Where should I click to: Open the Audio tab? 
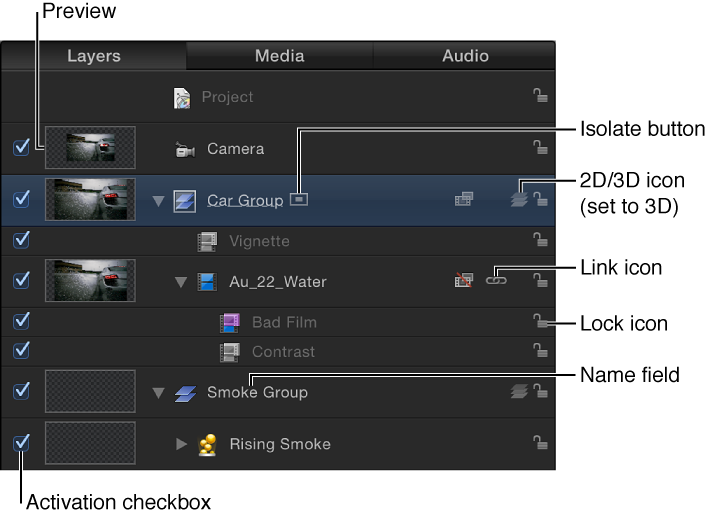click(465, 56)
